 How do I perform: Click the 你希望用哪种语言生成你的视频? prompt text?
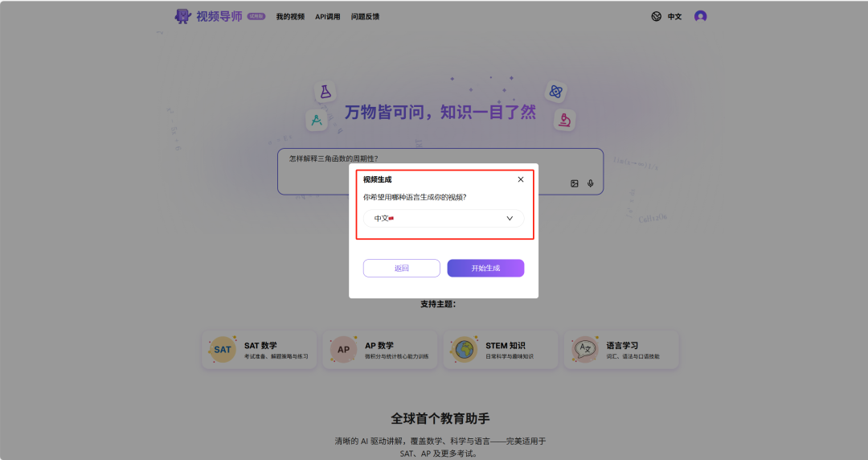[x=415, y=197]
